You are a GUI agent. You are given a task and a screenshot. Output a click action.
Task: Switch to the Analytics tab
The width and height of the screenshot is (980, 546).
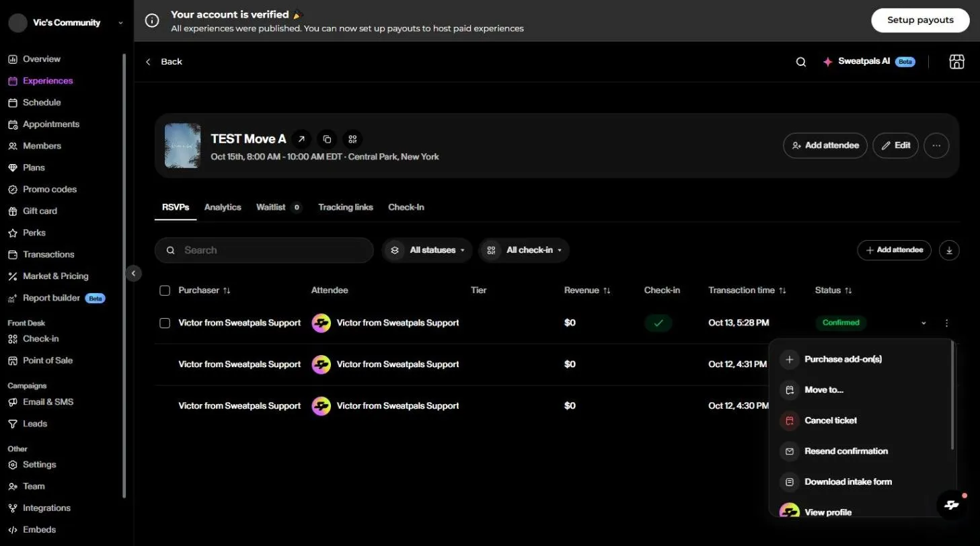click(x=223, y=207)
